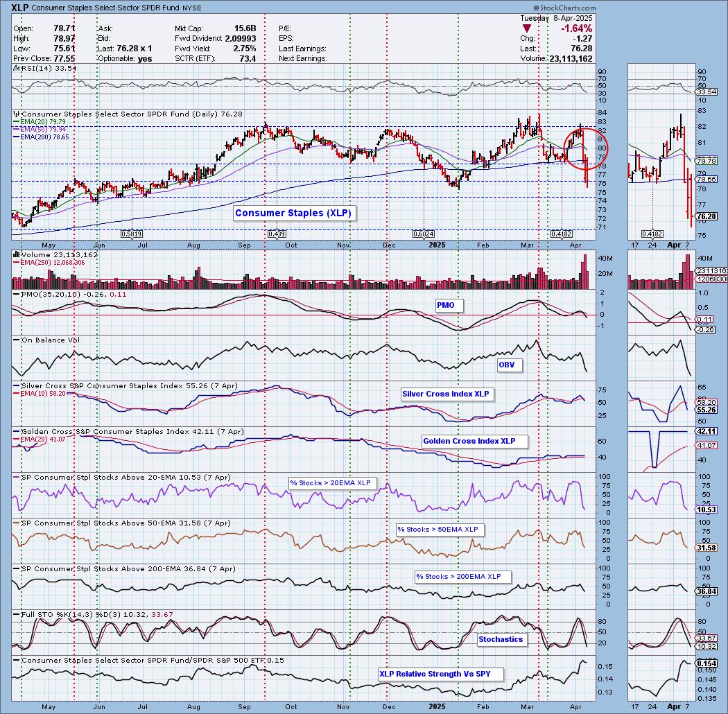Click the red down-triangle change indicator
This screenshot has width=728, height=714.
point(527,29)
